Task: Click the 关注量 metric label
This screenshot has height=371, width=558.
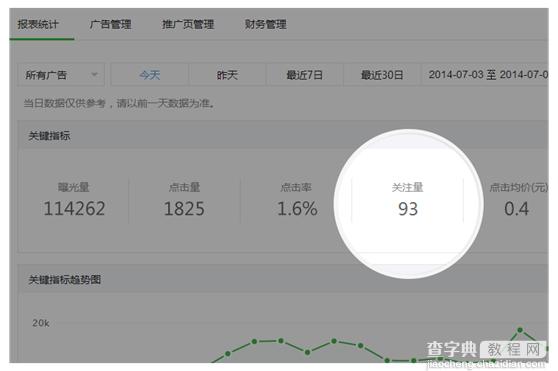Action: tap(407, 187)
